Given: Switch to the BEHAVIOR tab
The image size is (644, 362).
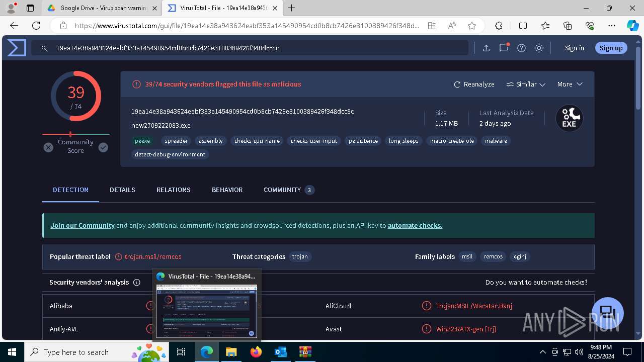Looking at the screenshot, I should click(227, 190).
